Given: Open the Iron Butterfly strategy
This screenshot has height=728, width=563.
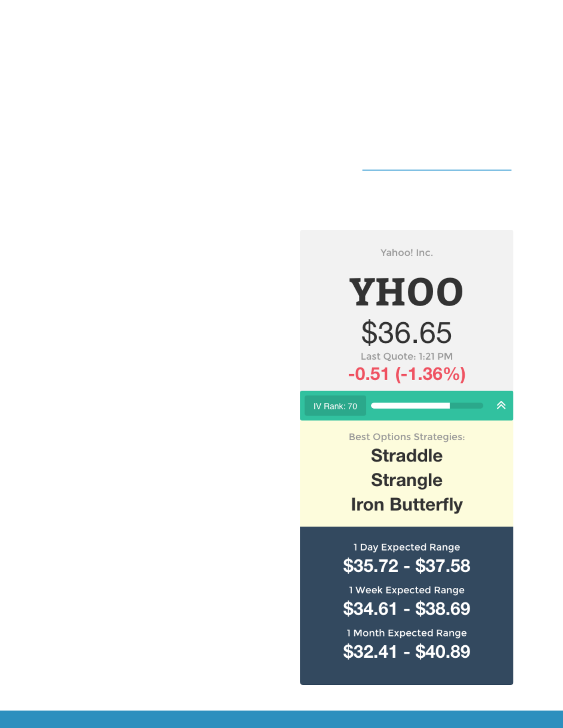Looking at the screenshot, I should [407, 505].
